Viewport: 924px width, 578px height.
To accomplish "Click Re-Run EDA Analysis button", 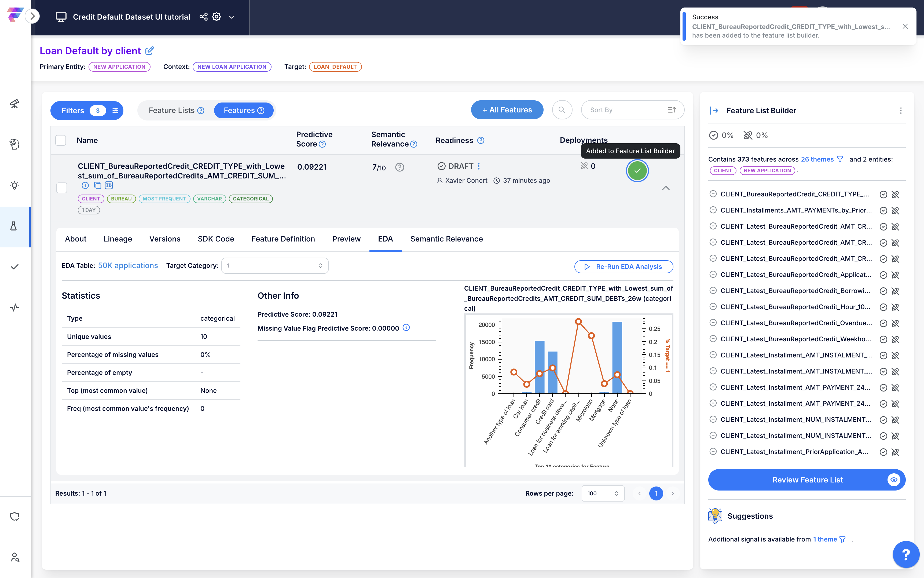I will click(x=624, y=266).
